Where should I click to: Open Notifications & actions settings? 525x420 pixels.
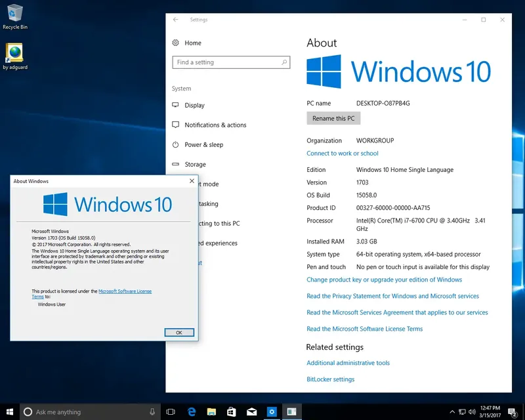pyautogui.click(x=175, y=125)
